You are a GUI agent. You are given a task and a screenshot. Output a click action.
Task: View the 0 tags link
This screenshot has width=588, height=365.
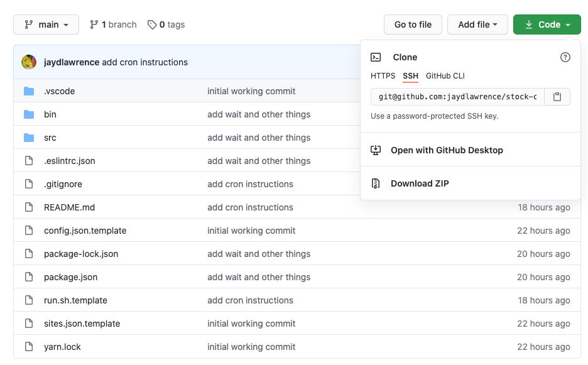[x=166, y=25]
